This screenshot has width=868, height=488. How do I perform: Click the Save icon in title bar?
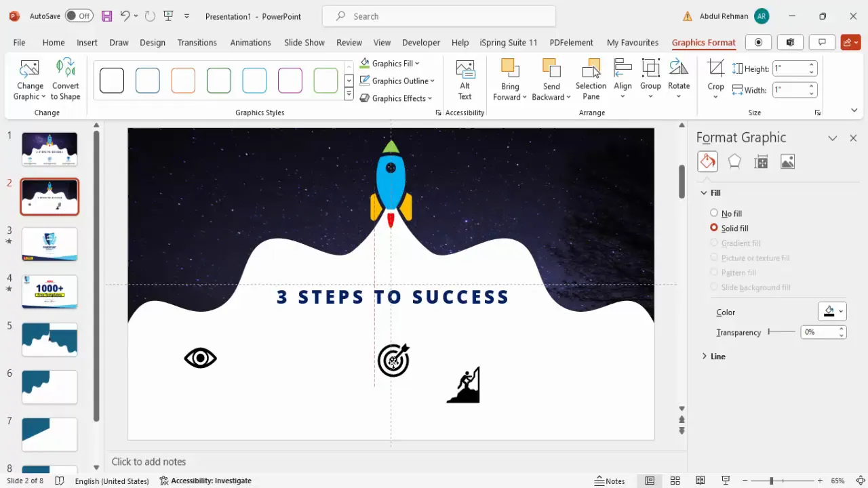coord(106,16)
